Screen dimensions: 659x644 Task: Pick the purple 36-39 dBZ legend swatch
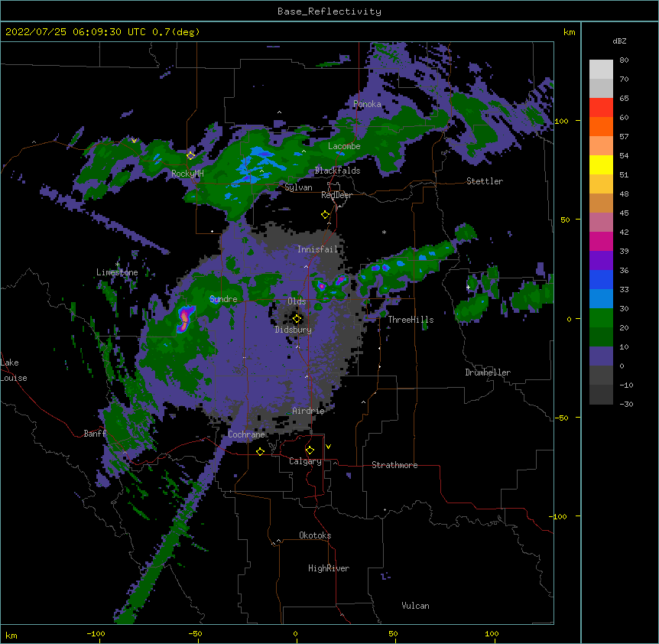[601, 260]
